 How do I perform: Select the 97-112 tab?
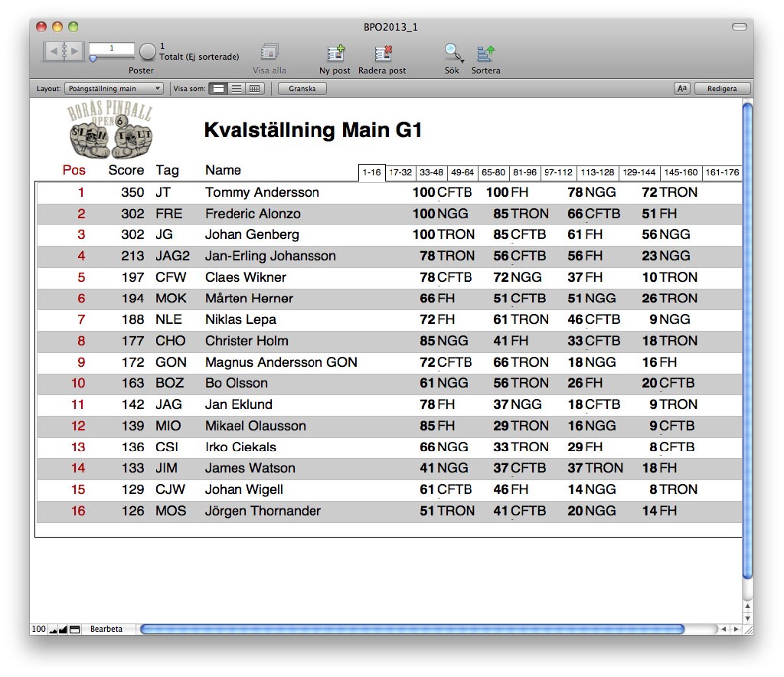point(558,172)
